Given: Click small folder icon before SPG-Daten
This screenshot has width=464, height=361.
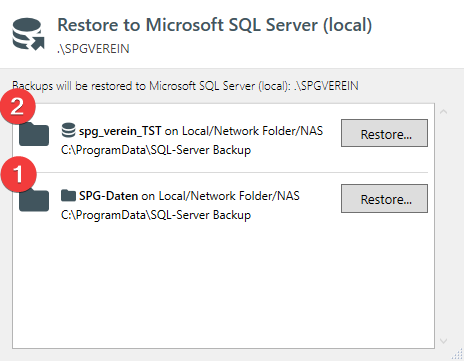Looking at the screenshot, I should 68,195.
